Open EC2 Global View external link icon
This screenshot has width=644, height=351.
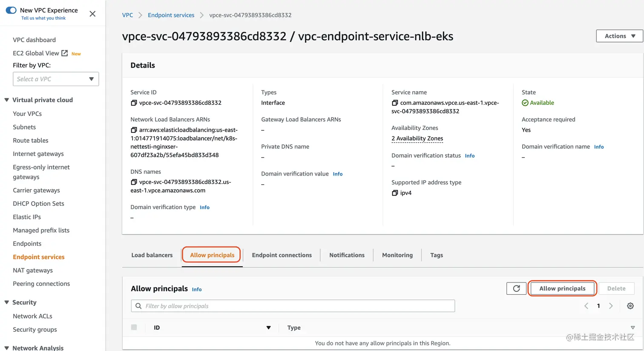(x=65, y=53)
